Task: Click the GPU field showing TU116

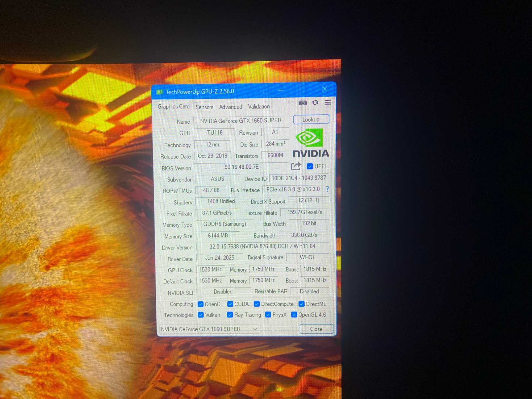Action: coord(215,132)
